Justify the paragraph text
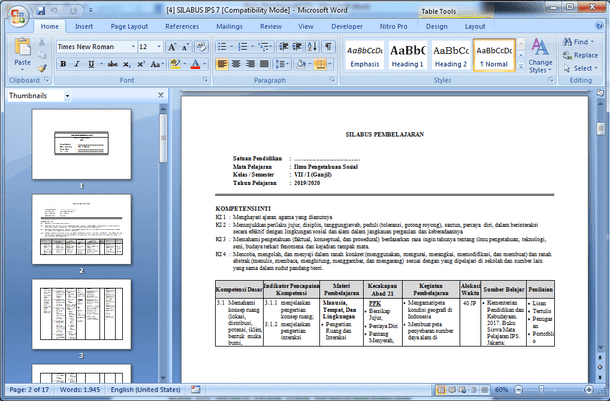The image size is (610, 401). pos(264,64)
